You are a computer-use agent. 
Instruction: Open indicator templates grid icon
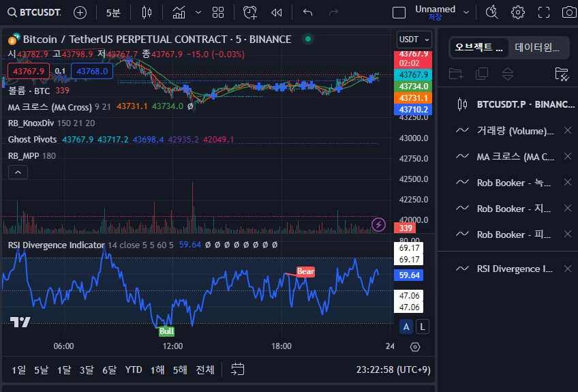tap(218, 12)
